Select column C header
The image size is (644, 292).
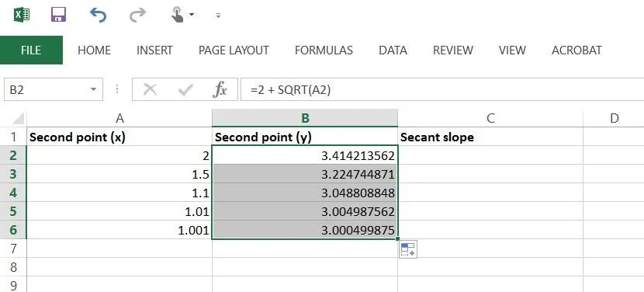pyautogui.click(x=490, y=119)
